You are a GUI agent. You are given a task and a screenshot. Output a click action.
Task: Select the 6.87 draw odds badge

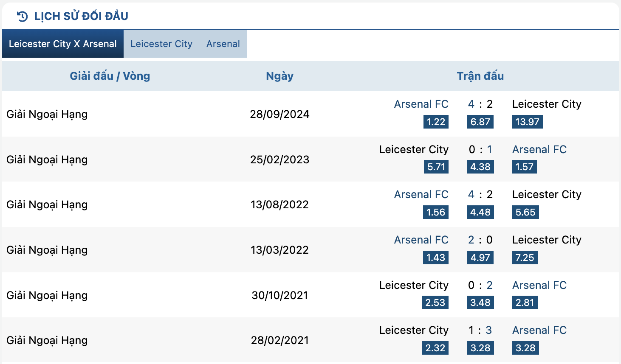(x=480, y=122)
